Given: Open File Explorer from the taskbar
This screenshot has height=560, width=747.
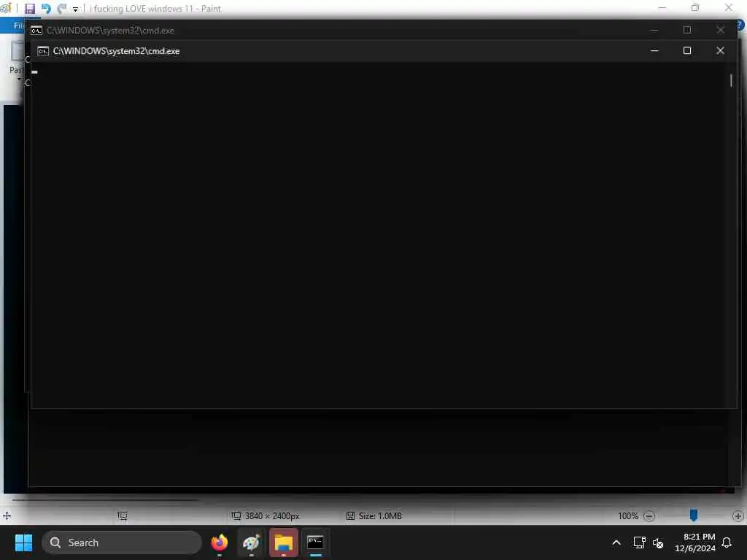Looking at the screenshot, I should (x=284, y=542).
